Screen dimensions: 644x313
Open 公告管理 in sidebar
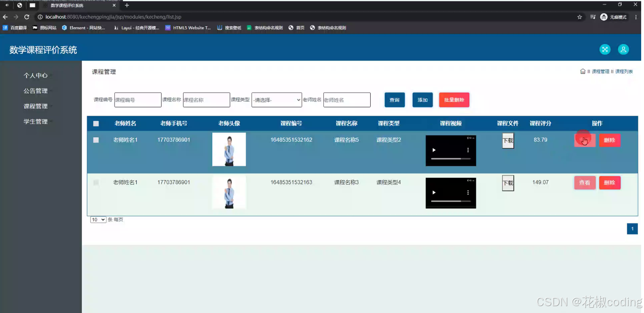(36, 91)
